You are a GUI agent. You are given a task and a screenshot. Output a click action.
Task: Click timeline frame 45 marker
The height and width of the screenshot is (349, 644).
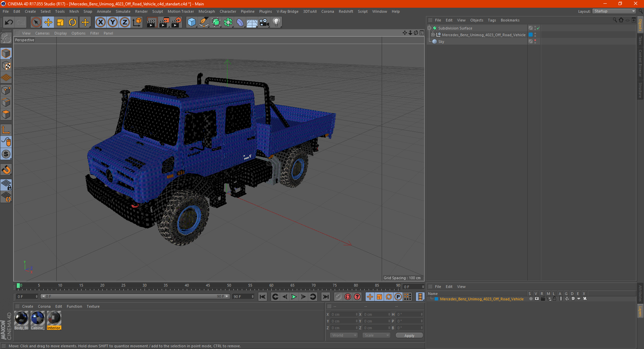[208, 286]
